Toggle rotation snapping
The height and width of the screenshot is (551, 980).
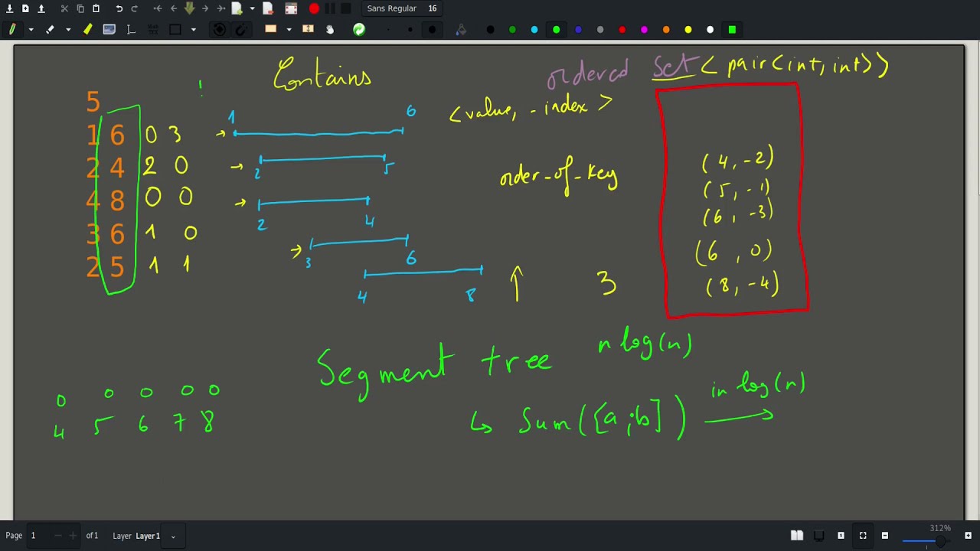click(x=219, y=30)
